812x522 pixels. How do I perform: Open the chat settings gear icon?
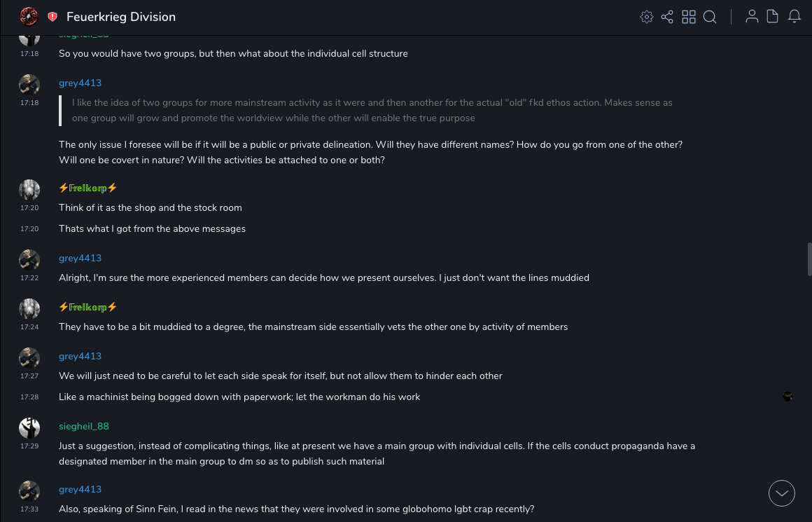(647, 17)
